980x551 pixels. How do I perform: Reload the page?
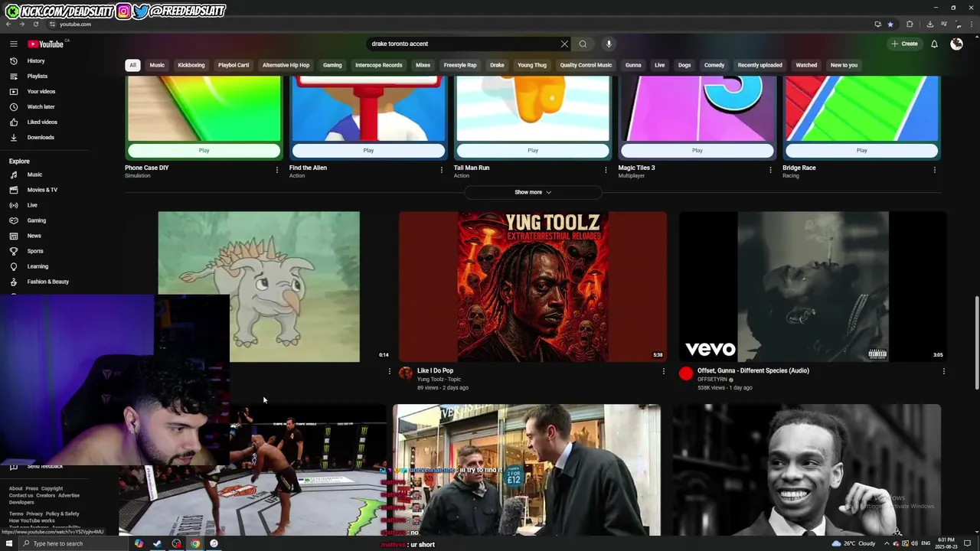tap(35, 24)
